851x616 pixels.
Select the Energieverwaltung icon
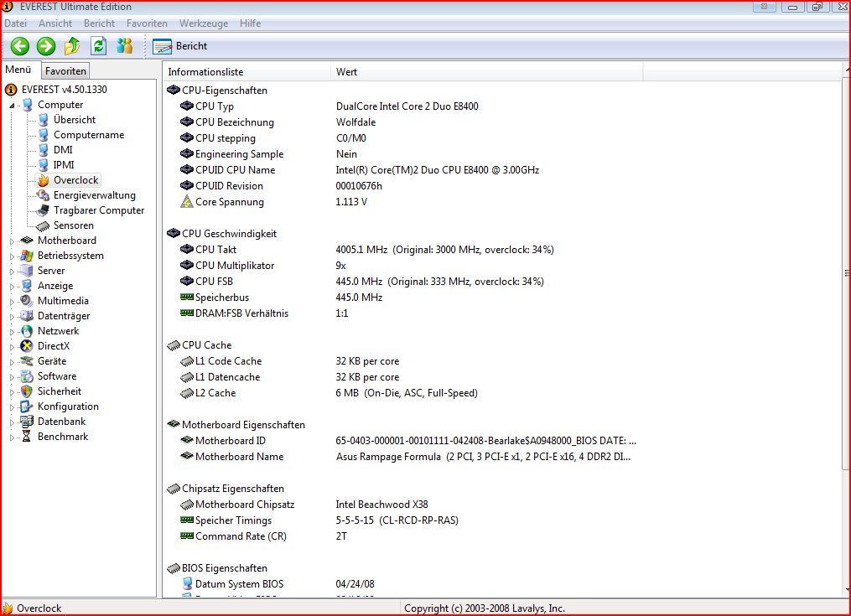(43, 195)
